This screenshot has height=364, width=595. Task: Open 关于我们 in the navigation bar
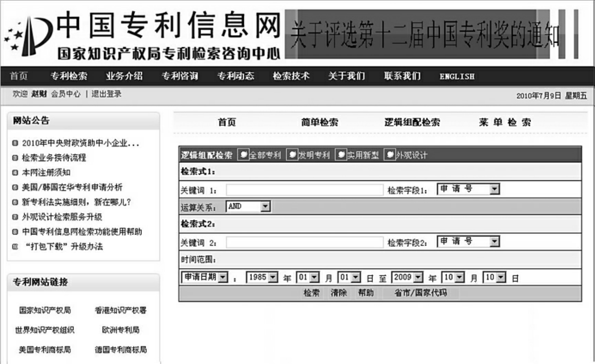(347, 76)
